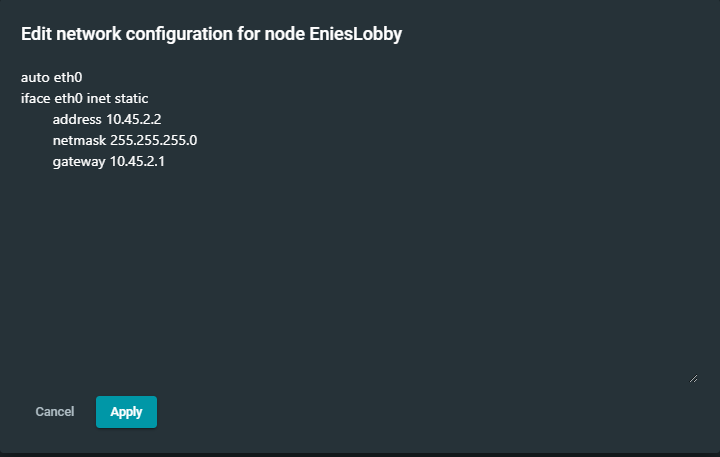Click 'eth0' in the auto line
Image resolution: width=720 pixels, height=457 pixels.
pyautogui.click(x=68, y=77)
